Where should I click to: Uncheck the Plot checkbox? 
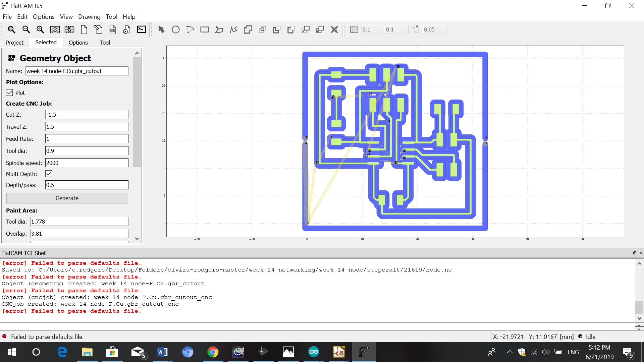click(10, 93)
